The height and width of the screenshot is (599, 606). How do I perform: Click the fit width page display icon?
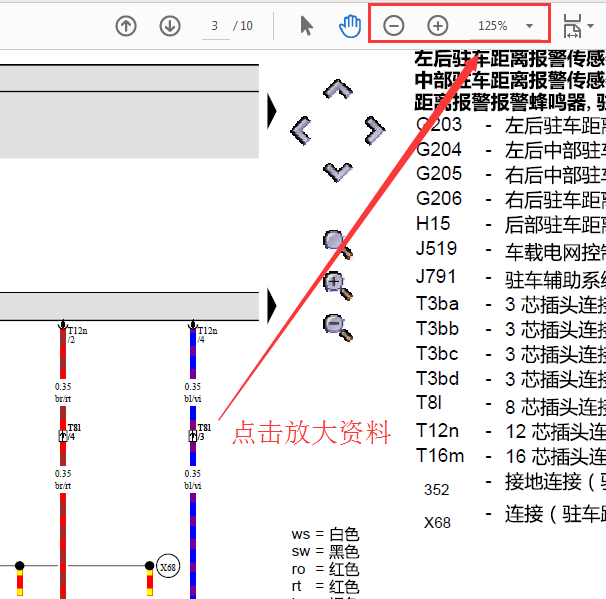(x=572, y=26)
